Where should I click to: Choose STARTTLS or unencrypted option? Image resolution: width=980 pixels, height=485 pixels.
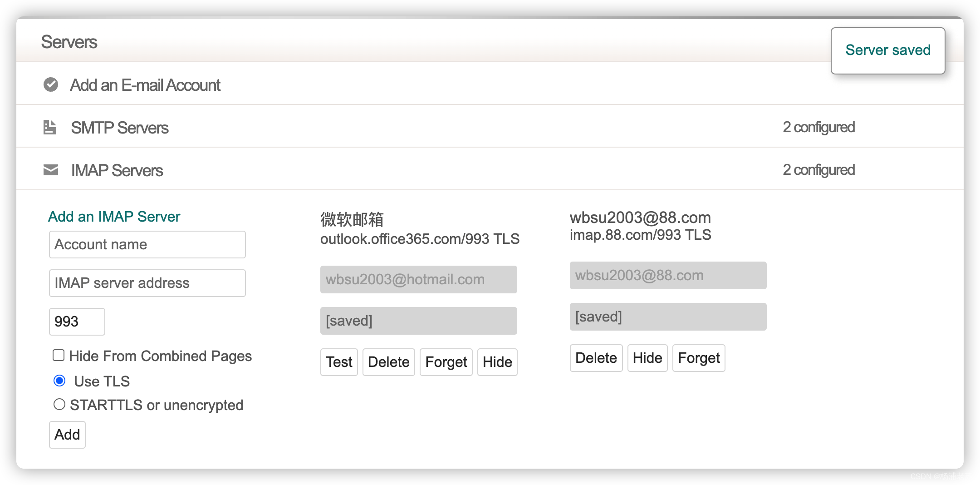(59, 404)
